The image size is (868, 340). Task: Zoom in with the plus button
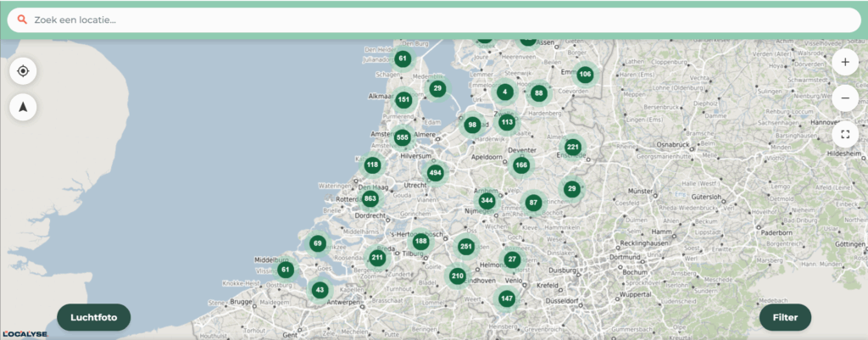(x=845, y=62)
